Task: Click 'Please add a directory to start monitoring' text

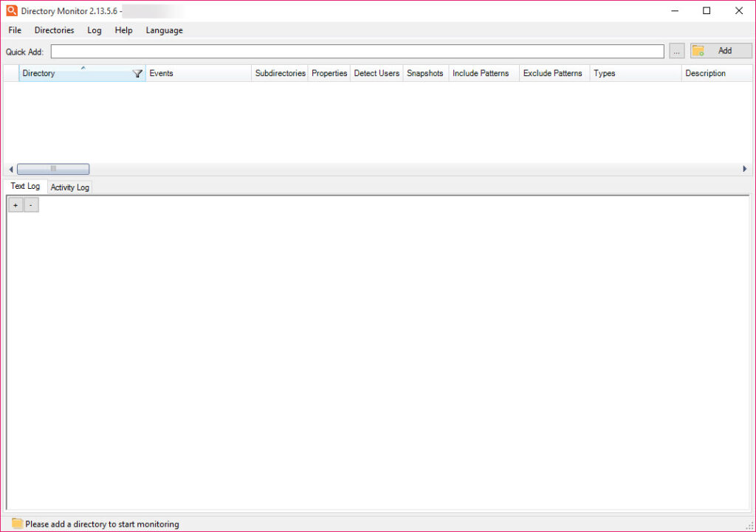Action: coord(102,524)
